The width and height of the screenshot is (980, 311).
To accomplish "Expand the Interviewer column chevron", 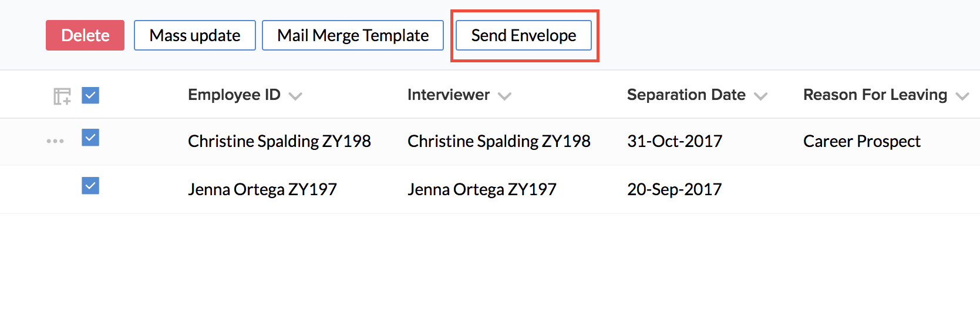I will (x=504, y=96).
